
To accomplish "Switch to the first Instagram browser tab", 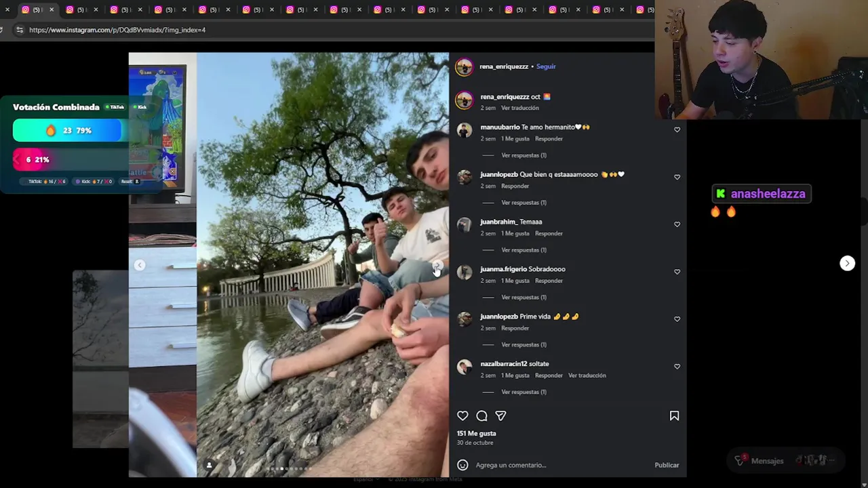I will [x=35, y=9].
